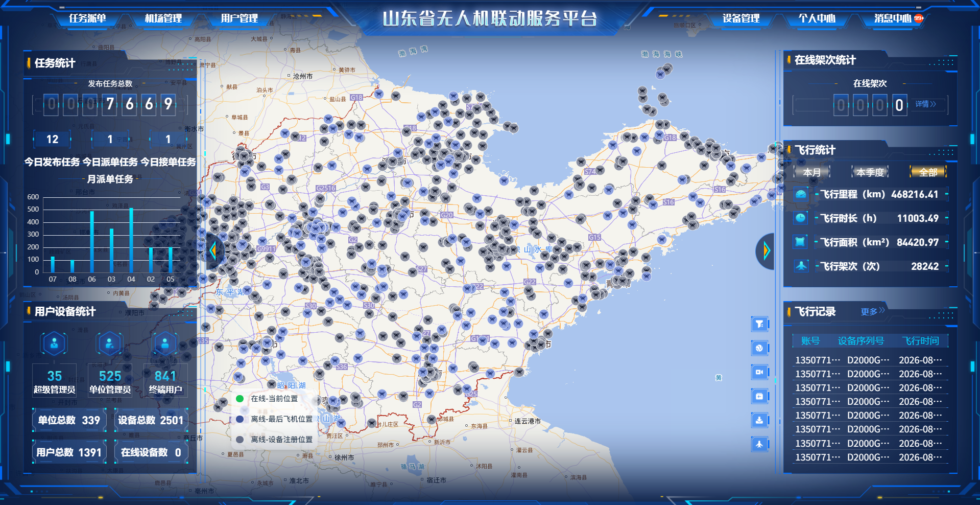The height and width of the screenshot is (505, 980).
Task: Click the flight sorties value 28242
Action: [925, 266]
